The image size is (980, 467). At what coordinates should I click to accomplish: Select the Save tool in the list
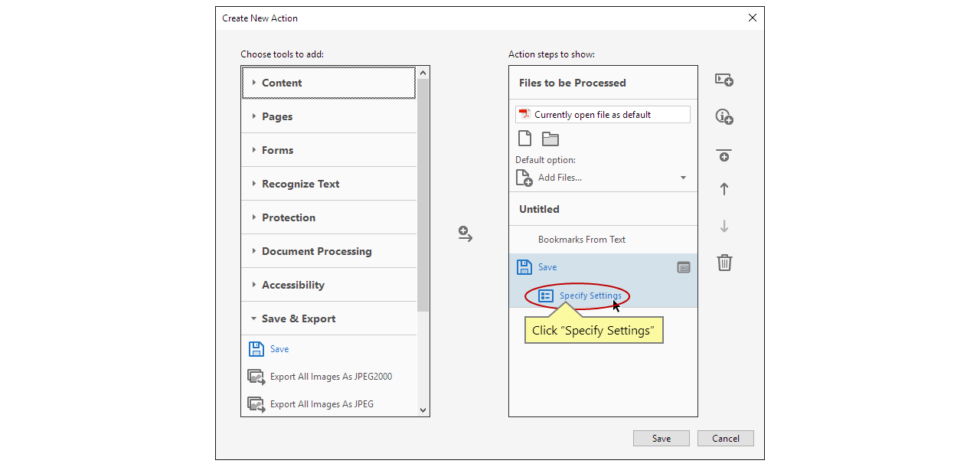pyautogui.click(x=279, y=349)
